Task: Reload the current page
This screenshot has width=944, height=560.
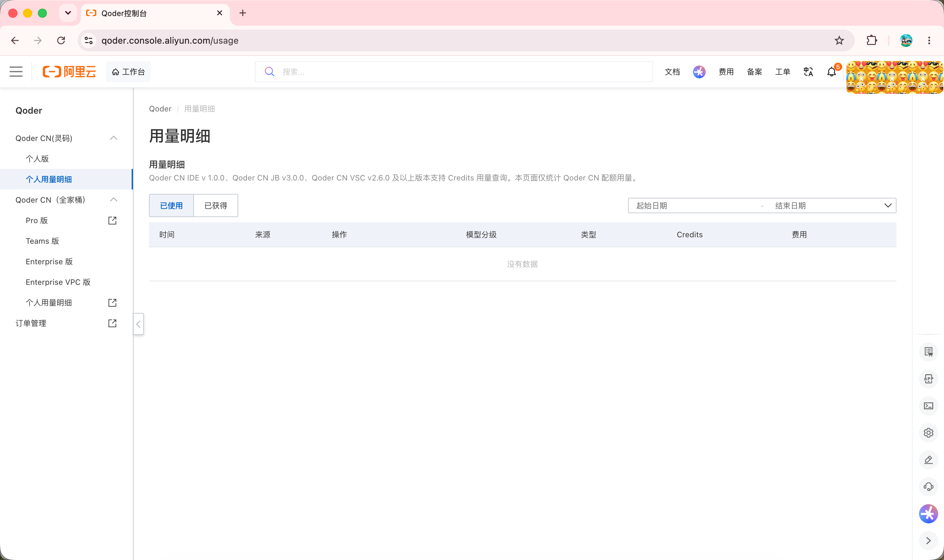Action: [61, 40]
